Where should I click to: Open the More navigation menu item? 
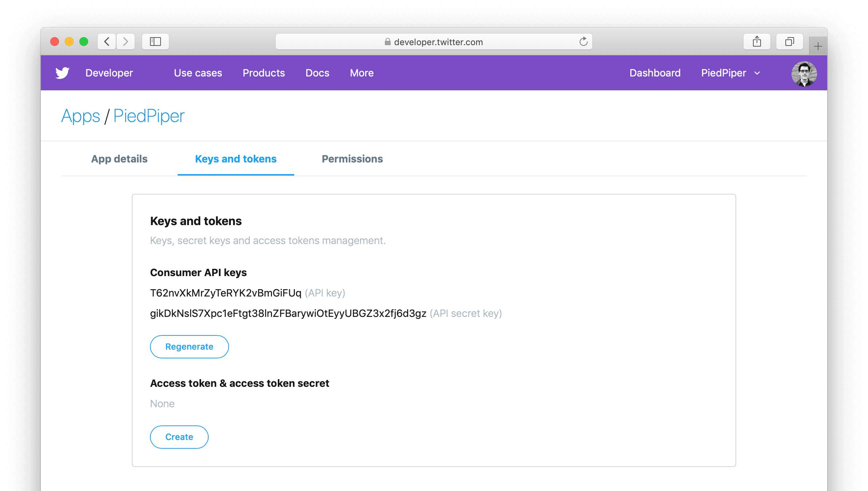click(x=362, y=73)
